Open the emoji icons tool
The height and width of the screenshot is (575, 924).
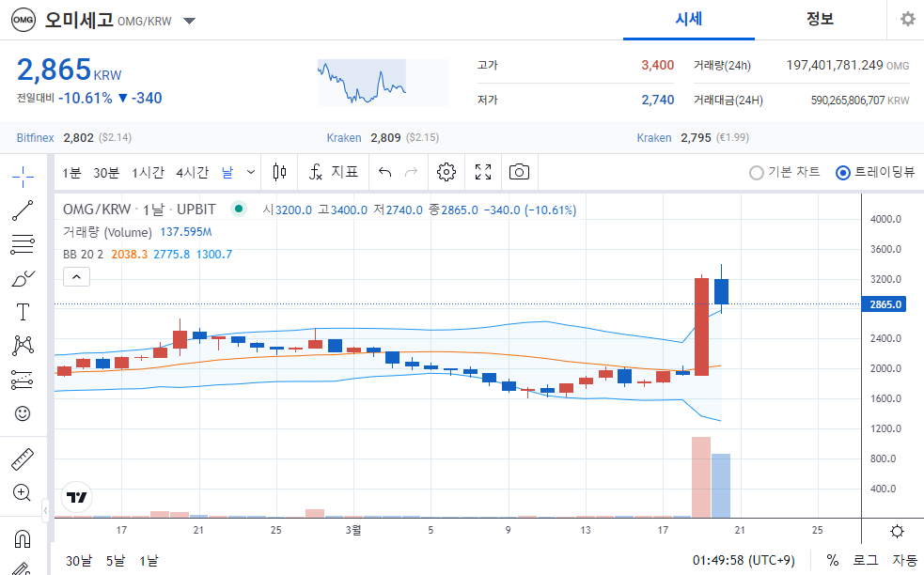23,413
